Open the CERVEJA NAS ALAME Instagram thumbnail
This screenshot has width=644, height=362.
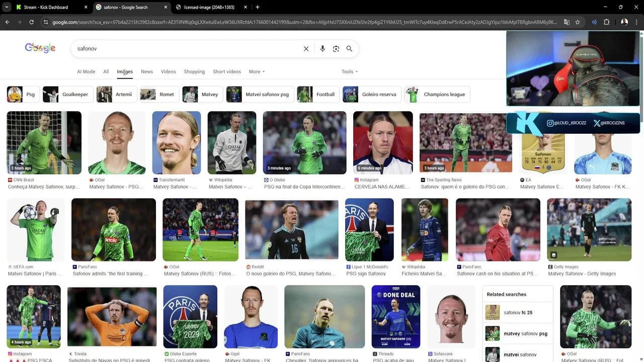383,143
